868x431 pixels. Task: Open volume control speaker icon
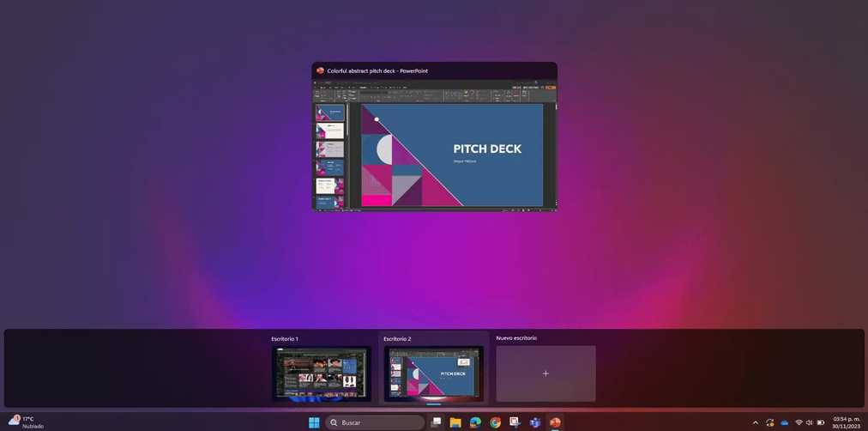point(810,422)
